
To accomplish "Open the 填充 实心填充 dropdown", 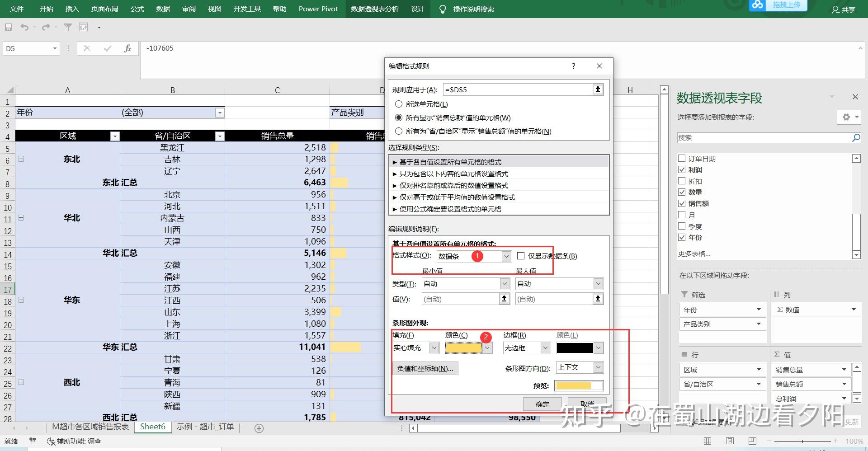I will click(434, 348).
